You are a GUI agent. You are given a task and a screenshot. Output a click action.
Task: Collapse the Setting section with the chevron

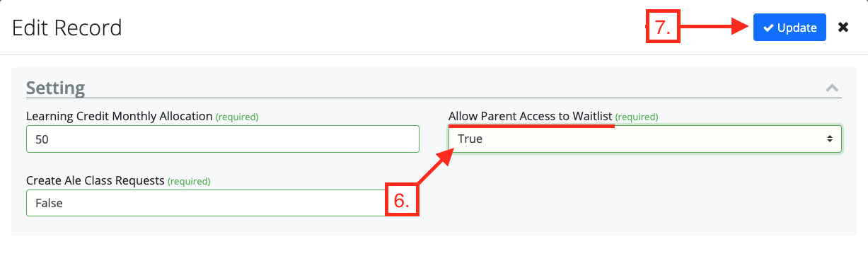832,88
